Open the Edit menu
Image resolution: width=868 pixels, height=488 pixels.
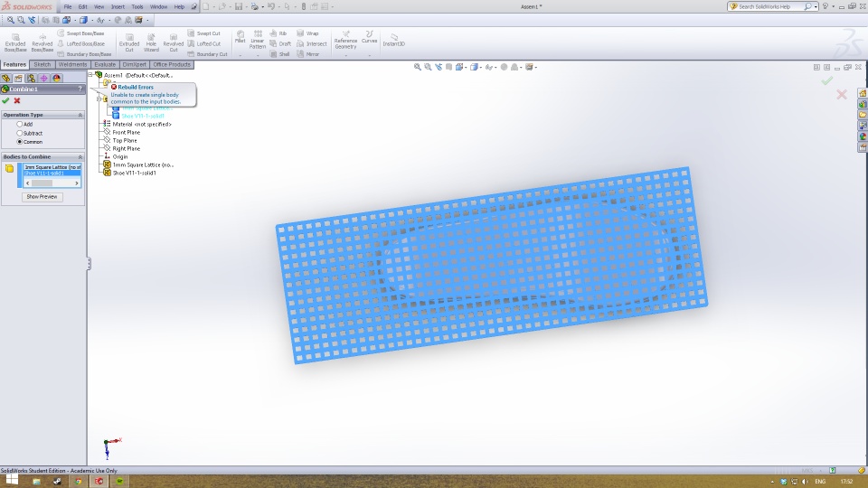tap(82, 6)
